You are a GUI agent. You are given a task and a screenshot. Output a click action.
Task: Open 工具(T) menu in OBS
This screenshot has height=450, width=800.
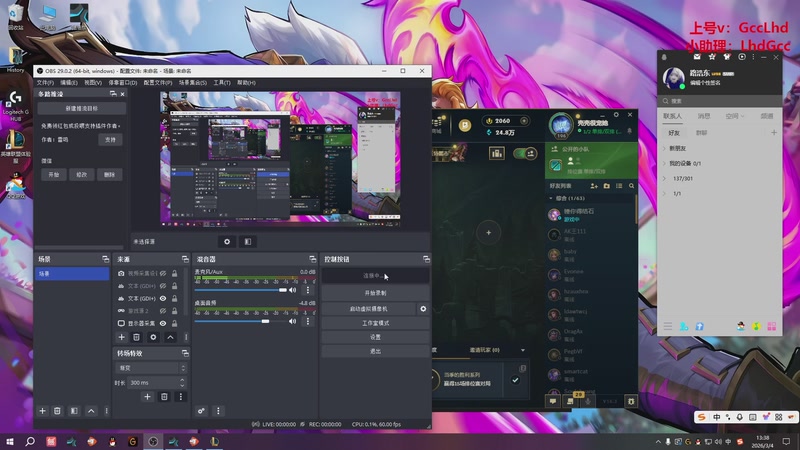(222, 83)
